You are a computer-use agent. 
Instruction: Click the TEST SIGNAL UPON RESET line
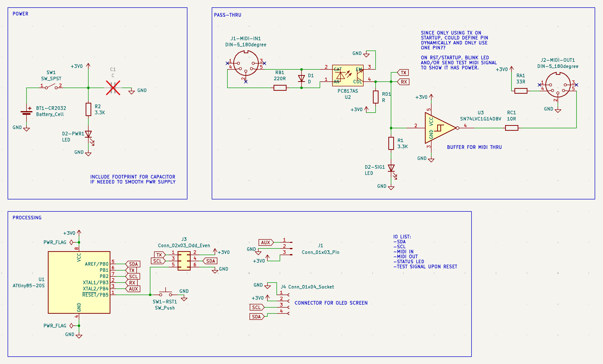[425, 267]
